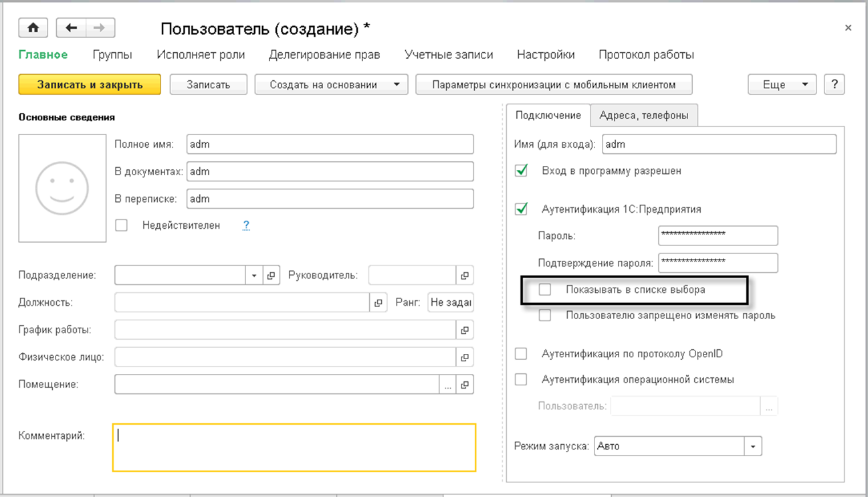
Task: Click the В документах input field
Action: click(330, 171)
